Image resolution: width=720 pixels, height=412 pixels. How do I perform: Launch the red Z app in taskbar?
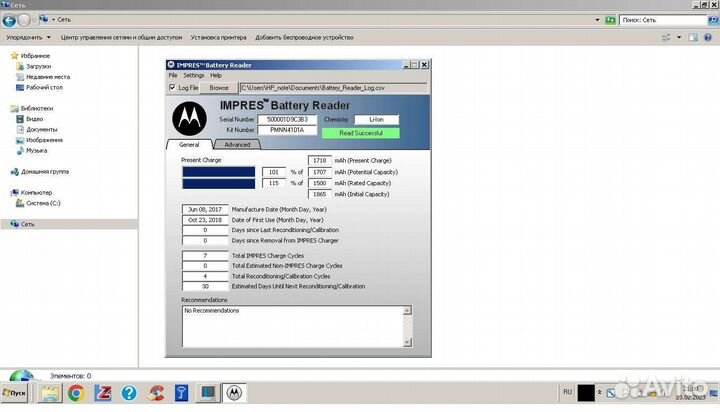coord(102,393)
